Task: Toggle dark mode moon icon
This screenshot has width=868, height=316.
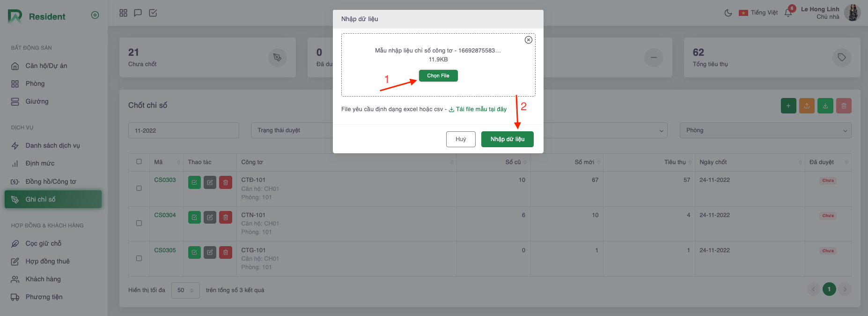Action: click(728, 13)
